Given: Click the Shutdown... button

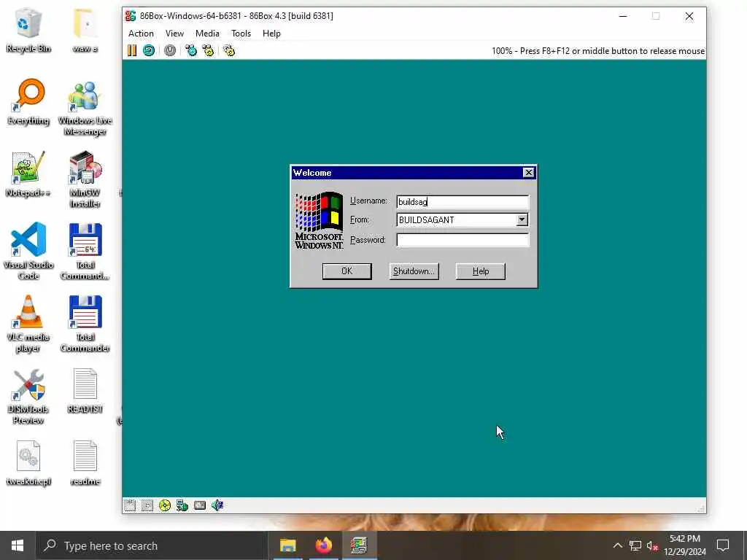Looking at the screenshot, I should pyautogui.click(x=414, y=271).
